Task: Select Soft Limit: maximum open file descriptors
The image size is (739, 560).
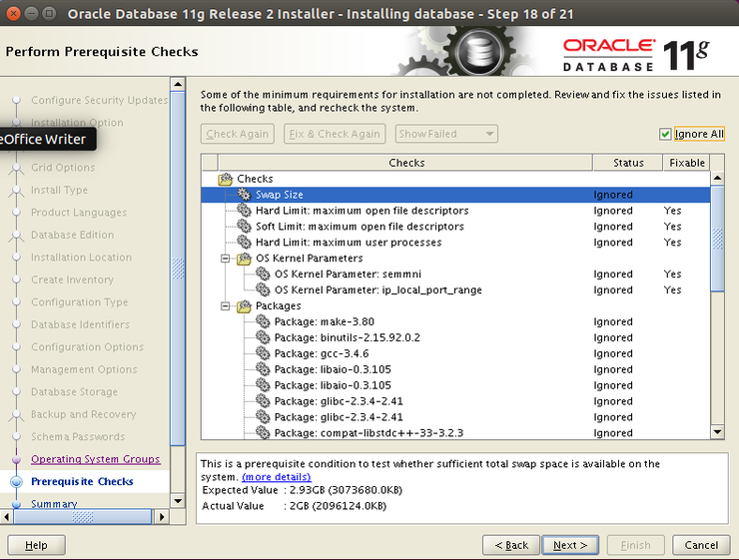Action: pyautogui.click(x=455, y=227)
